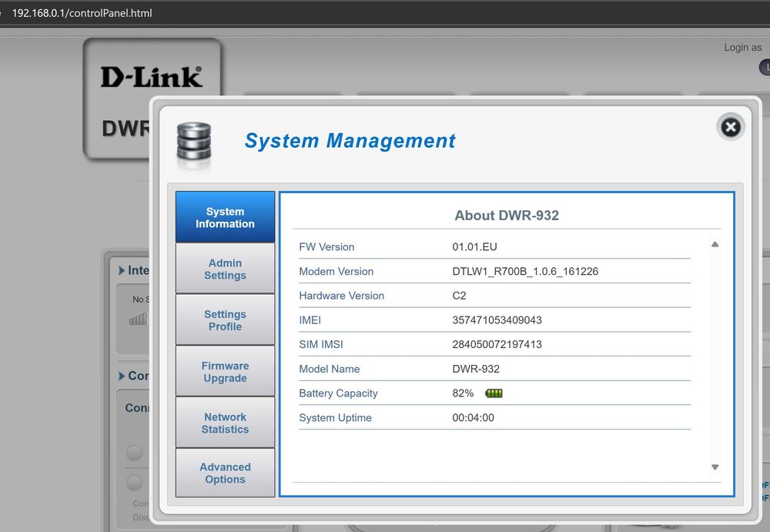Click the About DWR-932 heading
This screenshot has height=532, width=770.
click(507, 216)
